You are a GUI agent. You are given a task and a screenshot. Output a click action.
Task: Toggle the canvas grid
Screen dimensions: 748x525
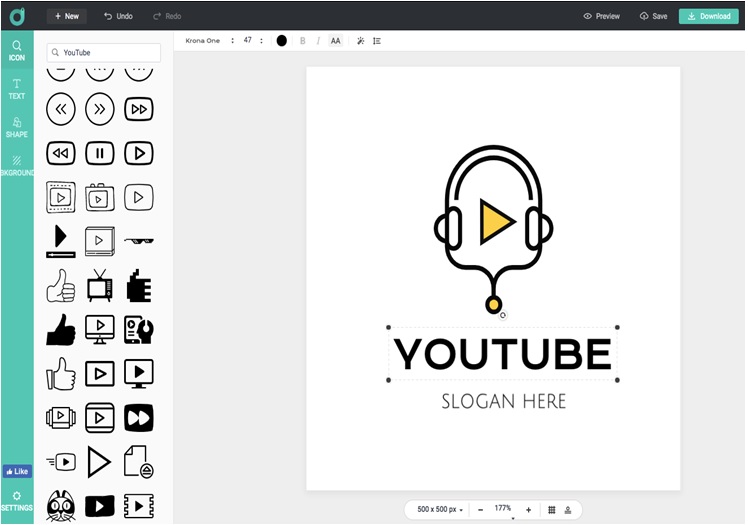[x=551, y=510]
